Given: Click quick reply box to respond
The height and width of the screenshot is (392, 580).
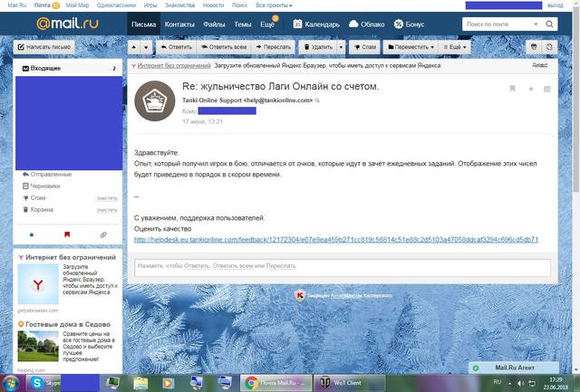Looking at the screenshot, I should [343, 267].
